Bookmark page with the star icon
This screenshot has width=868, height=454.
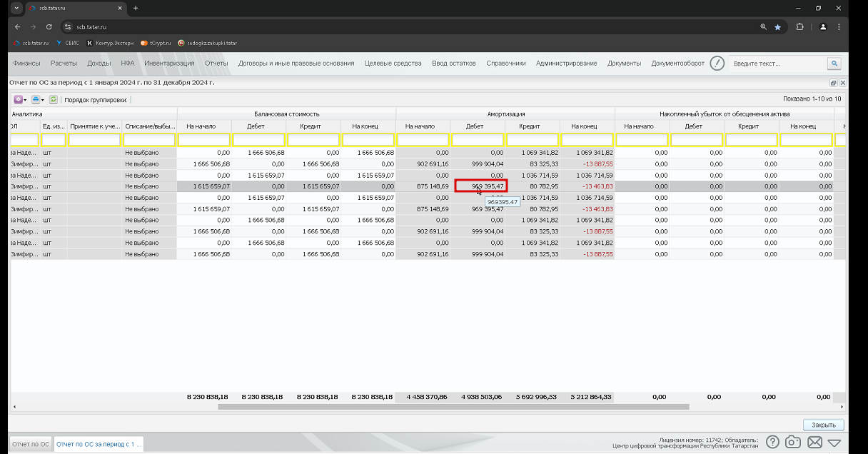(777, 26)
